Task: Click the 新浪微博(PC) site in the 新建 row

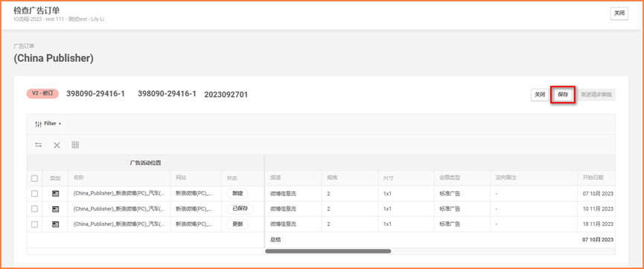Action: (194, 193)
